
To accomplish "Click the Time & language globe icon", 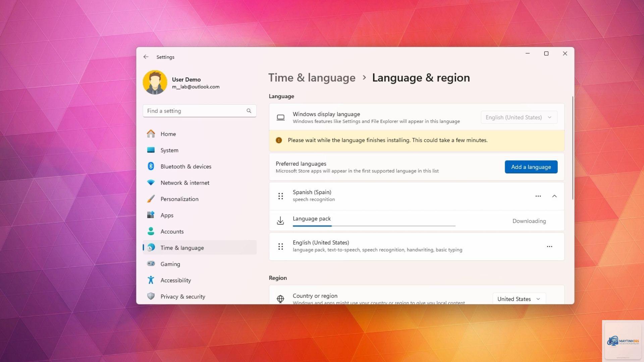I will pos(151,248).
